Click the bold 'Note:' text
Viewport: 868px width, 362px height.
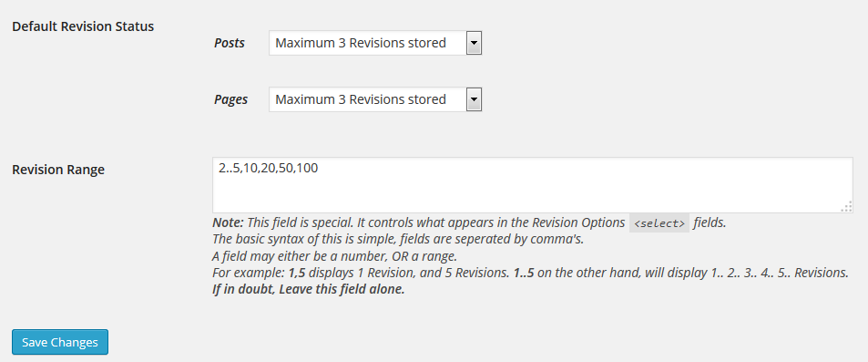point(228,222)
